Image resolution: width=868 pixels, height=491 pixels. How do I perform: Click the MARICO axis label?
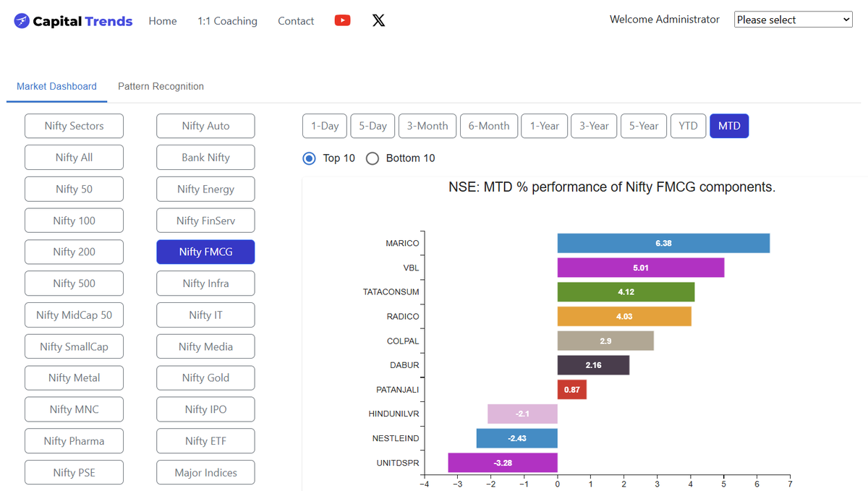(402, 244)
